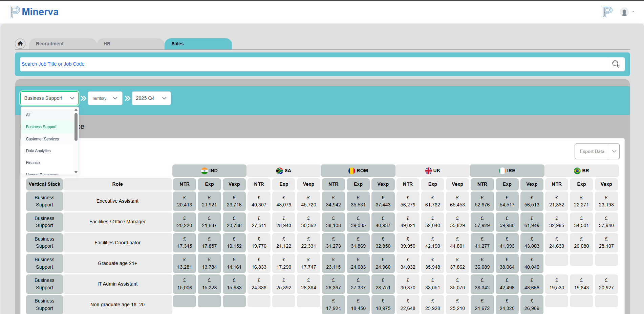Screen dimensions: 644x314
Task: Click the £28,107 cell
Action: click(x=606, y=243)
